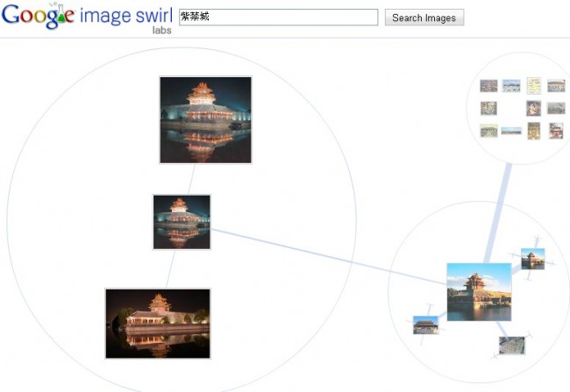
Task: Open the bottom night pavilion photo with trees
Action: point(158,323)
